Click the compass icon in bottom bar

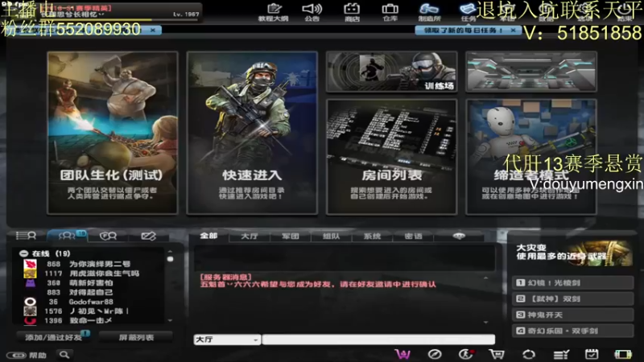(435, 354)
